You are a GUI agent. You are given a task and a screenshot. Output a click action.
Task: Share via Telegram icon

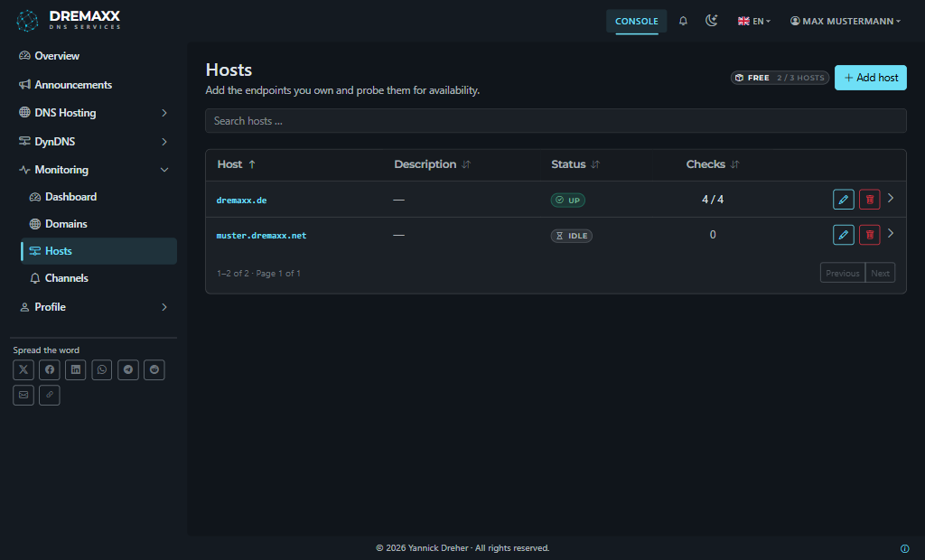coord(128,370)
